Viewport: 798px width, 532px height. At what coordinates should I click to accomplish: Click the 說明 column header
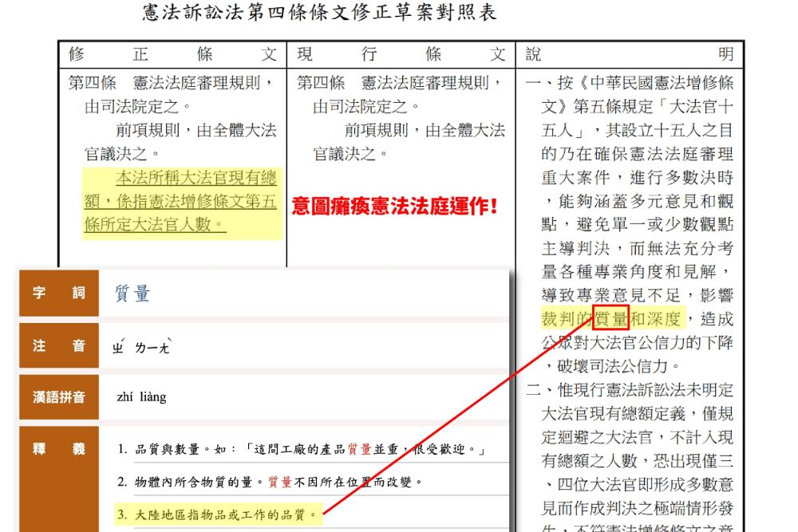click(x=629, y=54)
